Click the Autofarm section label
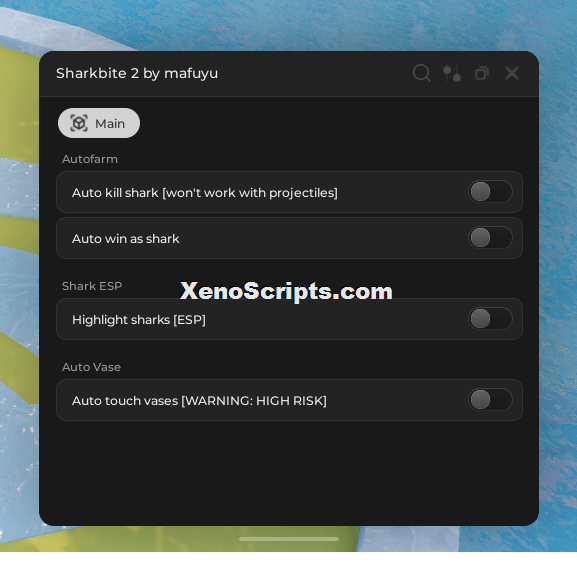This screenshot has width=577, height=582. pyautogui.click(x=90, y=159)
